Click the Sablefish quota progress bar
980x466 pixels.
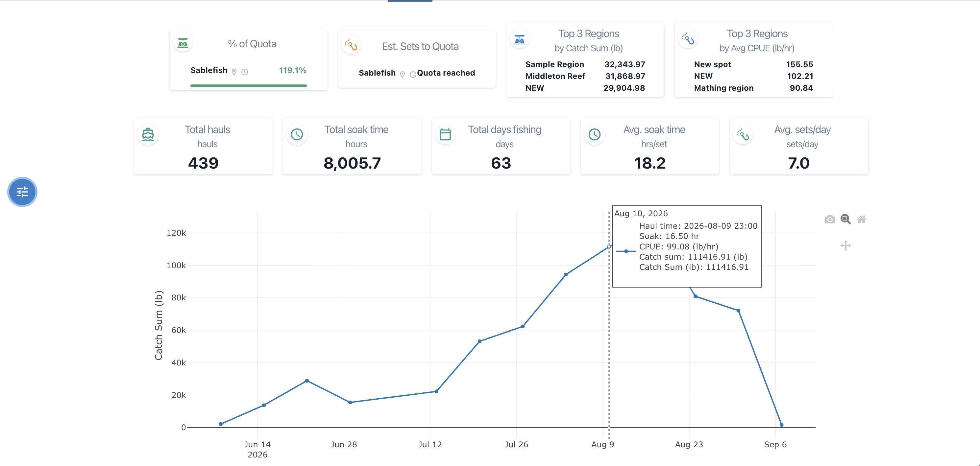pos(248,86)
